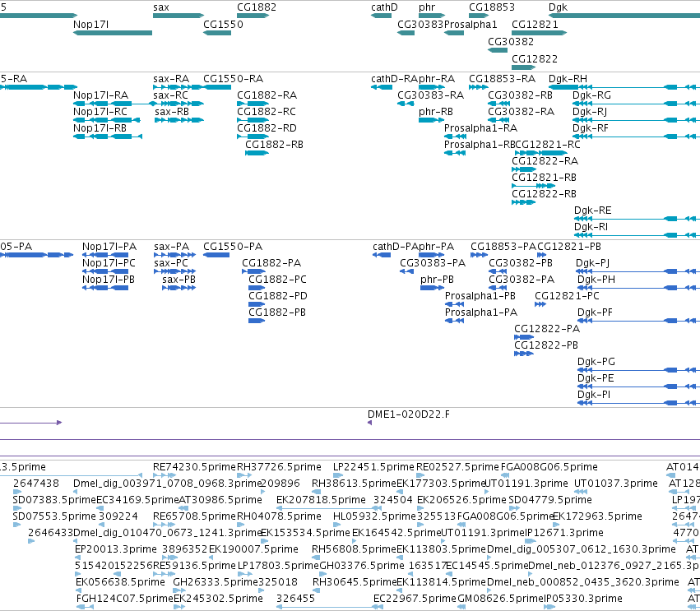Click the CG1882-RC transcript label

pos(267,112)
